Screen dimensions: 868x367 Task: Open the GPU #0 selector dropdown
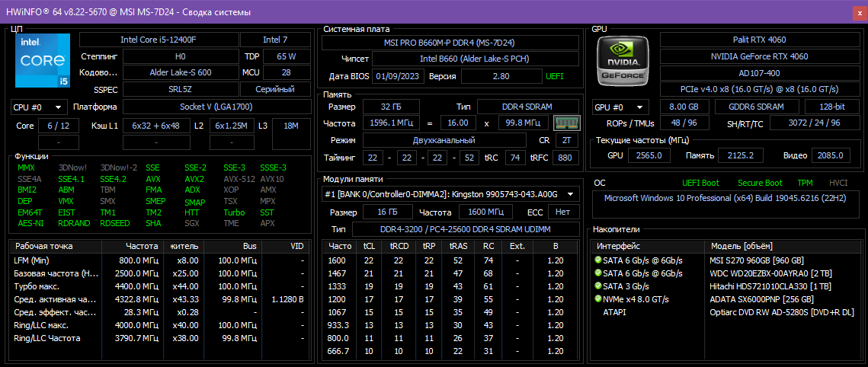(x=622, y=107)
